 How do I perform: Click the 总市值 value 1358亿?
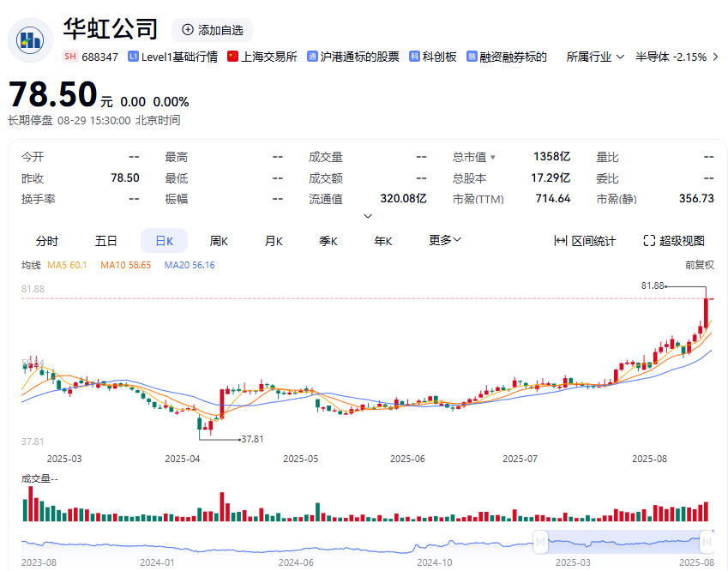551,156
